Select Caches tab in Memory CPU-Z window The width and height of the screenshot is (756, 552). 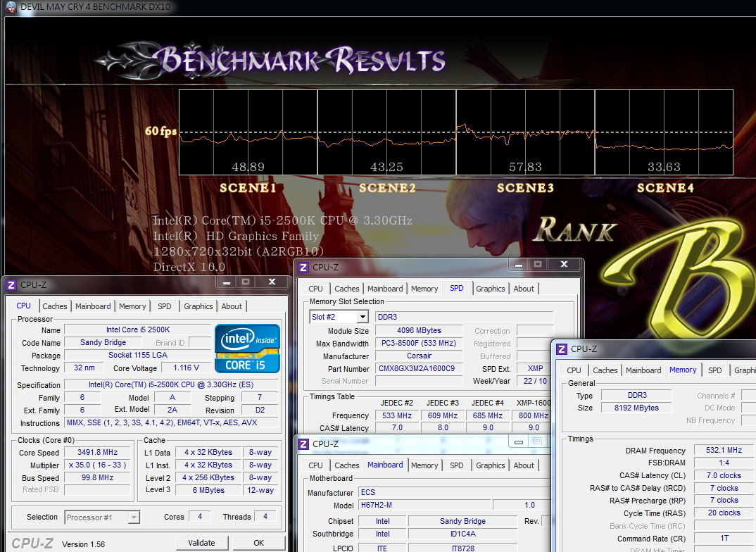coord(605,370)
